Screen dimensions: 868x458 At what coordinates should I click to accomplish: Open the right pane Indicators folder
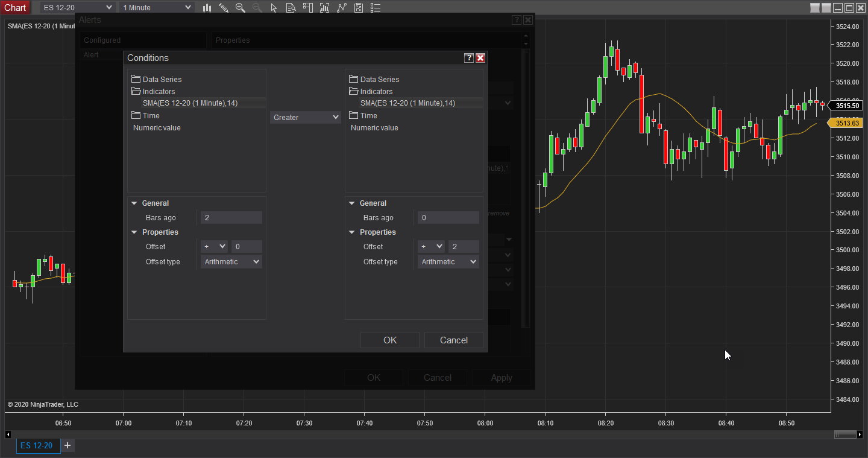tap(371, 92)
